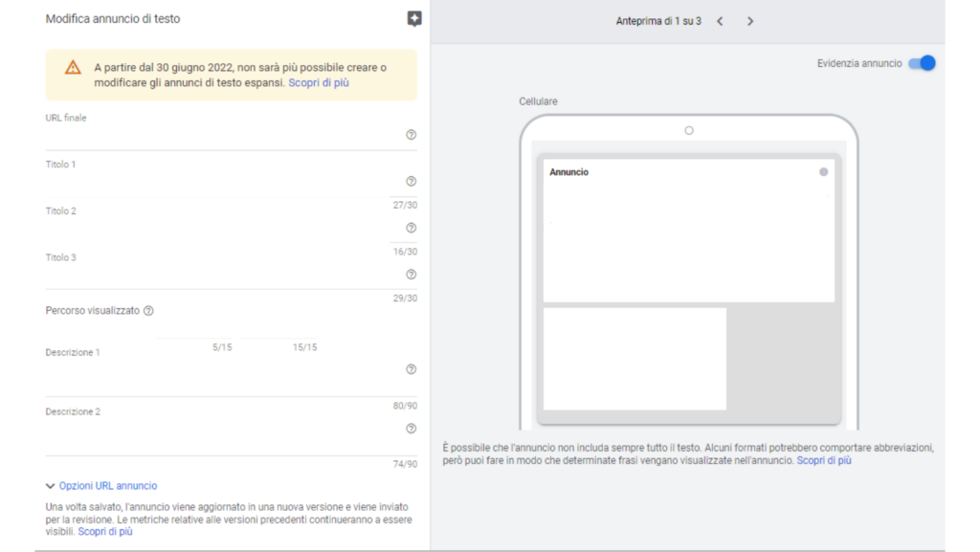
Task: Click the feedback icon beside Modifica annuncio di testo
Action: click(414, 19)
